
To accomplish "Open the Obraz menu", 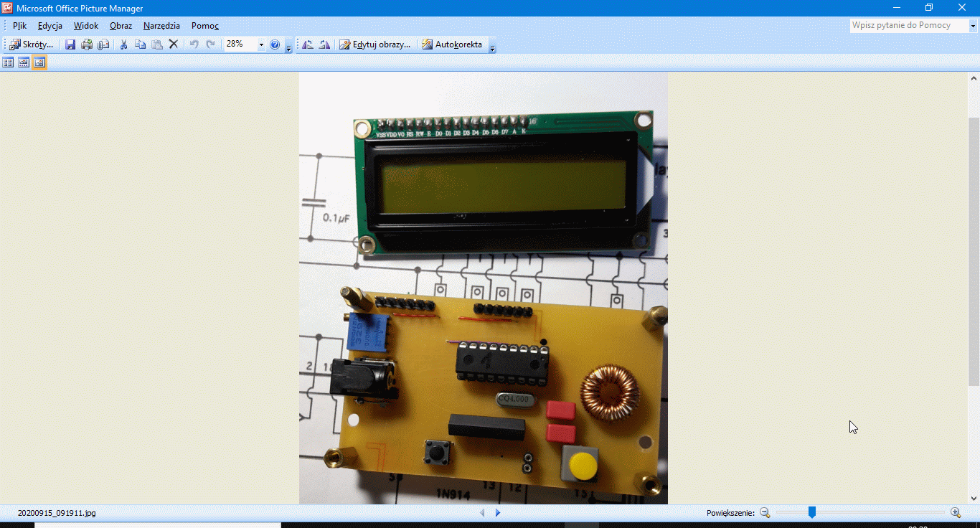I will click(121, 26).
